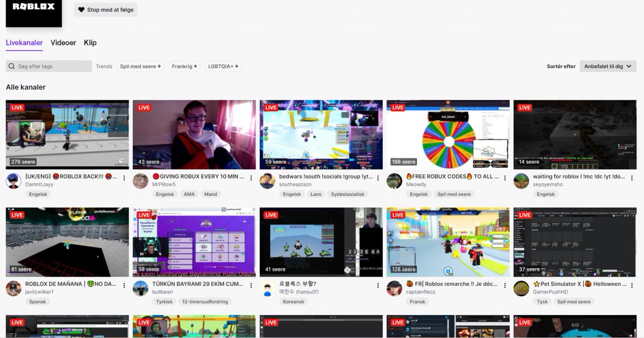Click captainfleoz channel avatar

[x=394, y=289]
